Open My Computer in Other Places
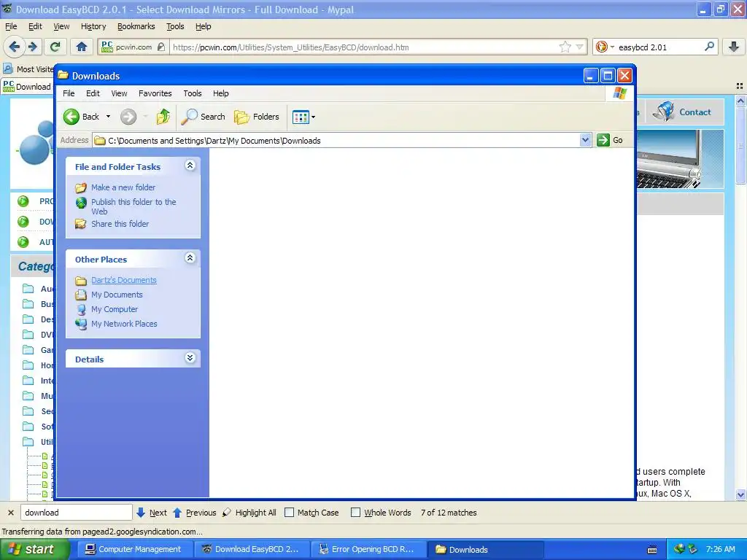This screenshot has height=560, width=747. (x=115, y=309)
